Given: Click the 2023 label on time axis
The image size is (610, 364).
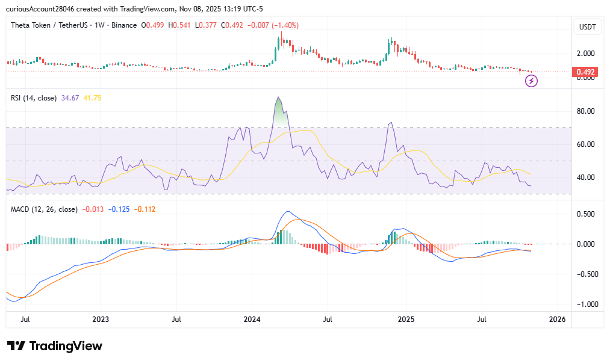Looking at the screenshot, I should (x=101, y=319).
